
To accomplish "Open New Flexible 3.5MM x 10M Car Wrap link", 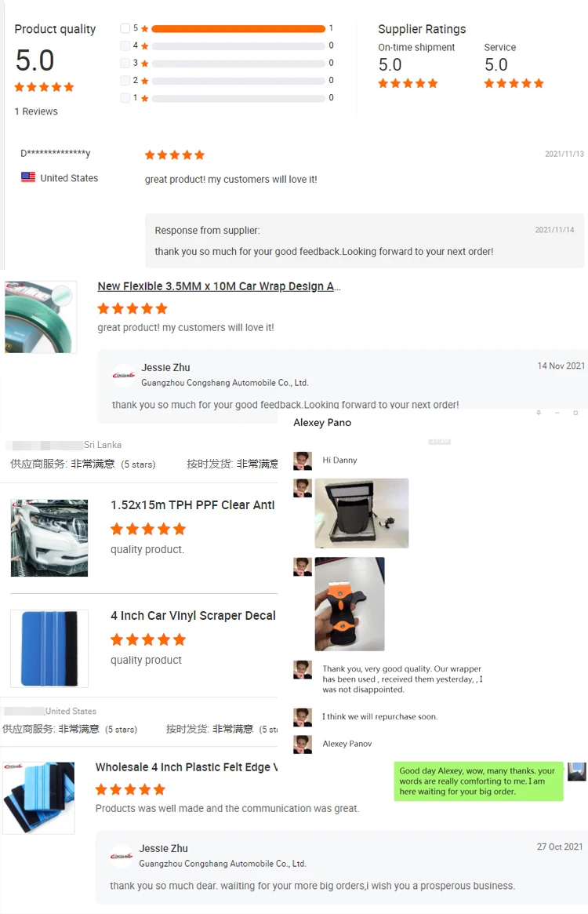I will [x=219, y=286].
